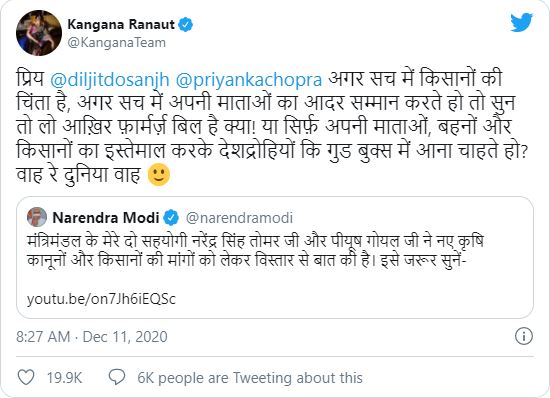Open Kangana Ranaut's profile picture
The width and height of the screenshot is (550, 398).
[39, 33]
